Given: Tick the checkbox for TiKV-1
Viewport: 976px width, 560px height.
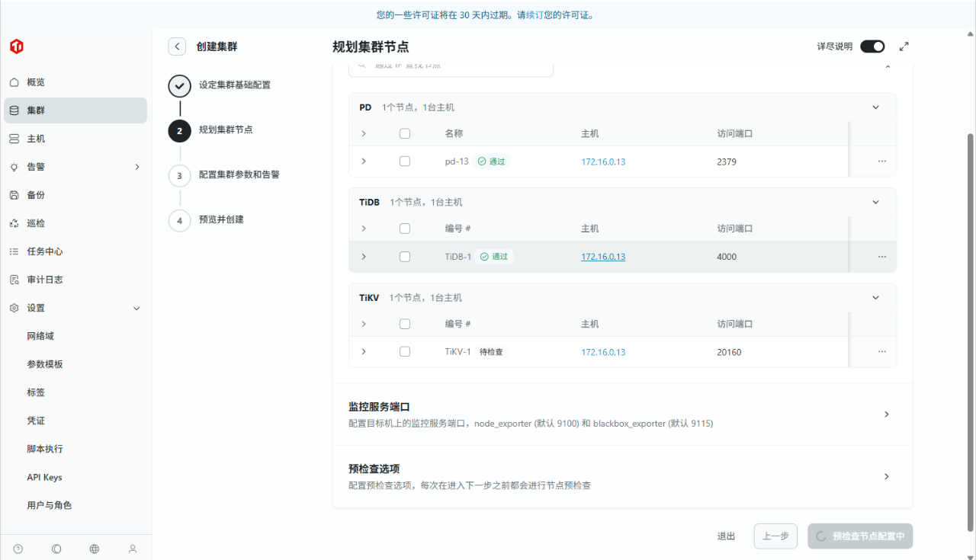Looking at the screenshot, I should pyautogui.click(x=405, y=352).
